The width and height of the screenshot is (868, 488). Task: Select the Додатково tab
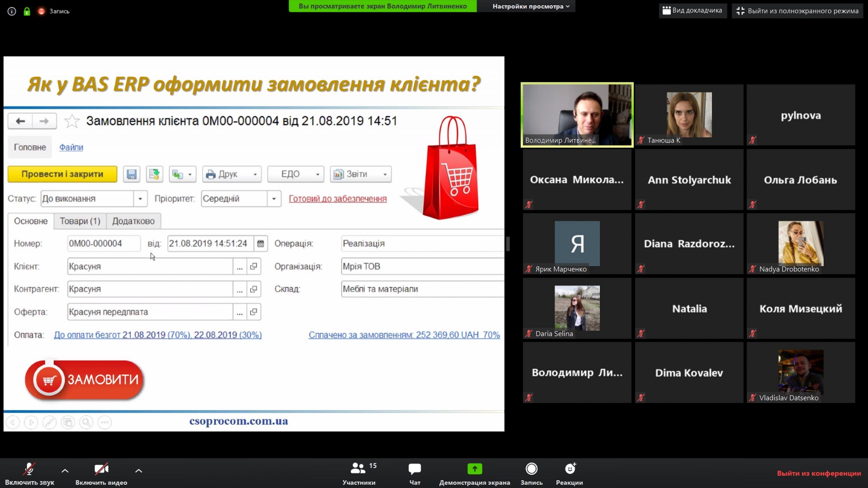pos(133,221)
